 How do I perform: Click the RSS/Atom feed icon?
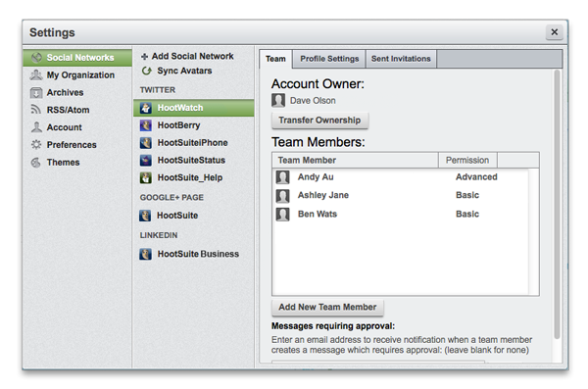click(x=35, y=110)
